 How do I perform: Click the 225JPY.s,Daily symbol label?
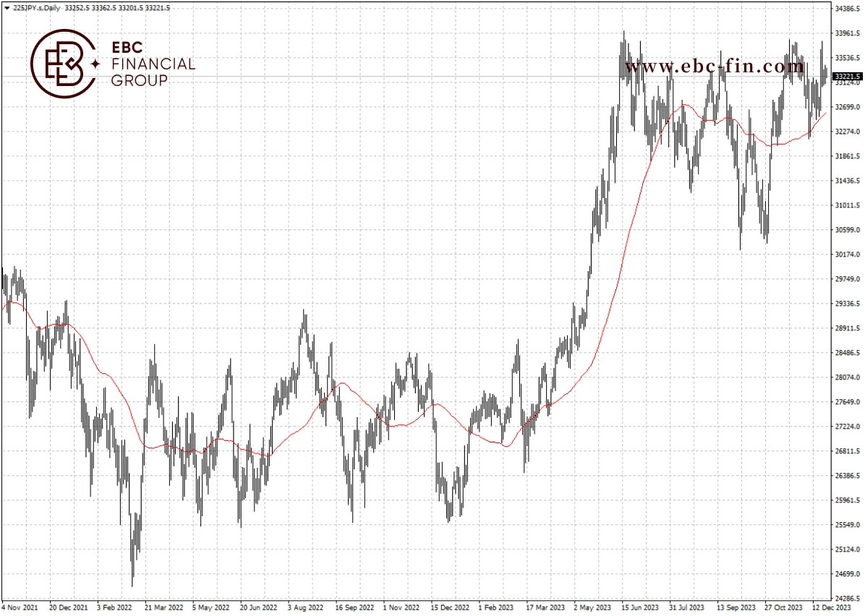[36, 8]
